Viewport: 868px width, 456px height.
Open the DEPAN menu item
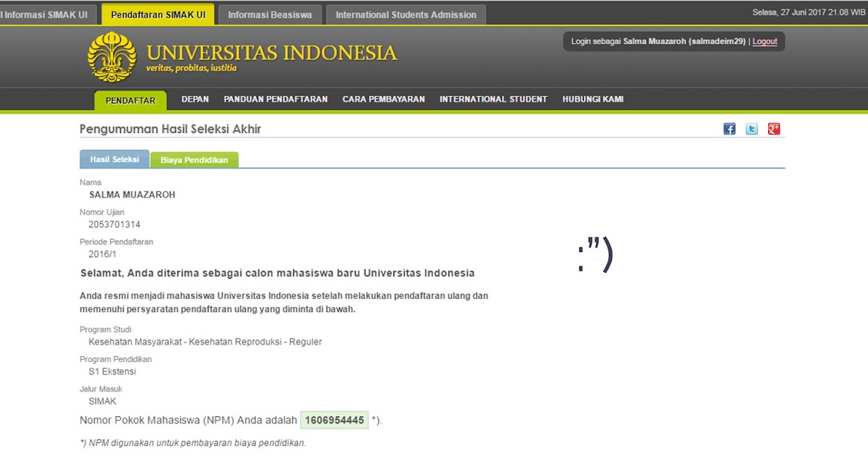tap(195, 99)
